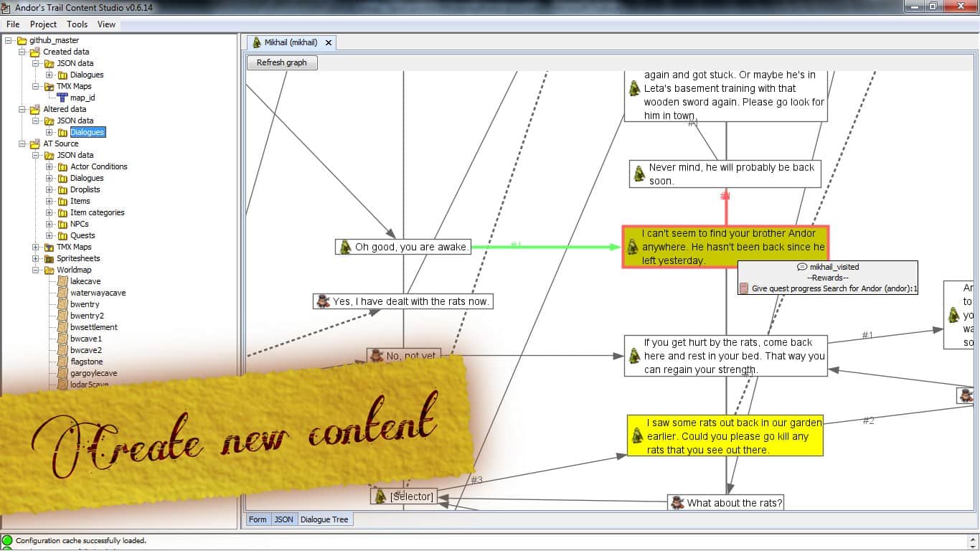Click the quest icon in the rewards tooltip

point(744,288)
